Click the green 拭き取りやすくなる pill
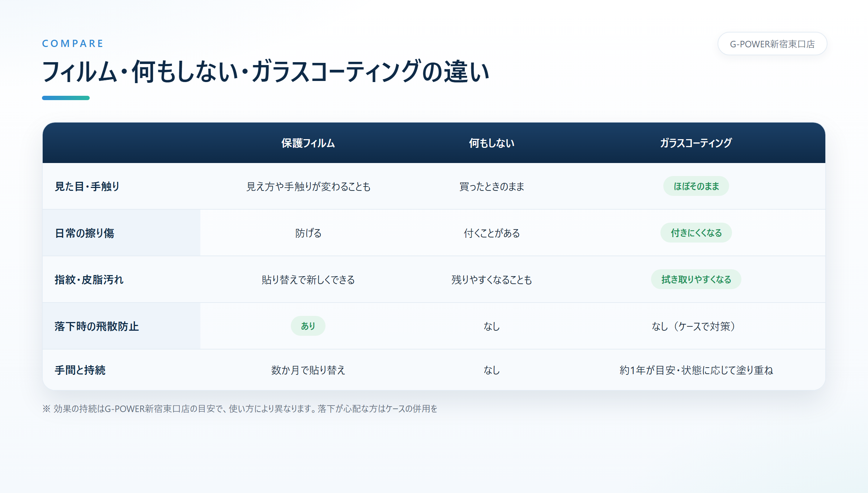This screenshot has width=868, height=493. point(696,279)
